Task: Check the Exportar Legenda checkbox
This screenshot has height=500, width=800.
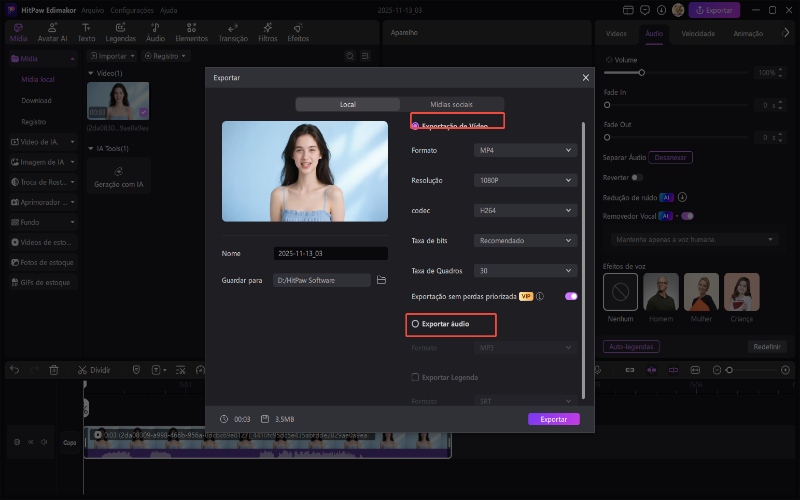Action: tap(416, 377)
